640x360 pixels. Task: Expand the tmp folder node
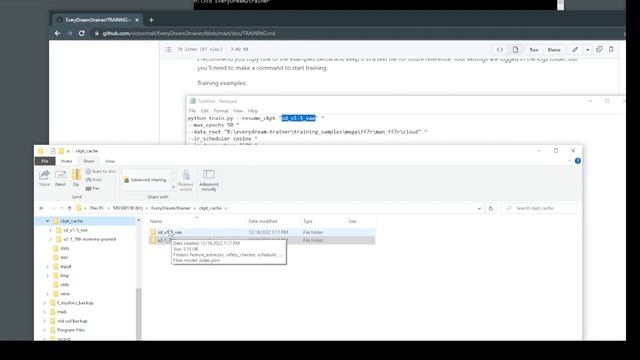coord(47,276)
